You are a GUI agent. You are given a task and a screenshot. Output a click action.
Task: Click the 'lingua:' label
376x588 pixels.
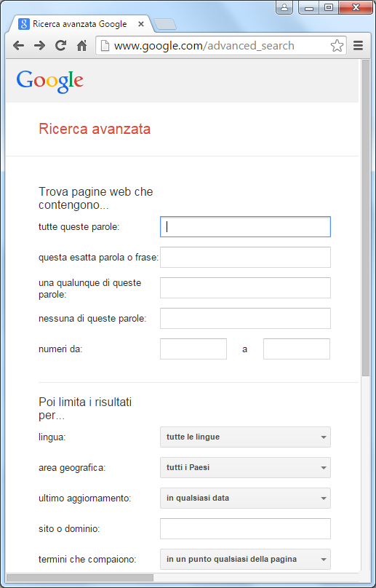pyautogui.click(x=52, y=437)
